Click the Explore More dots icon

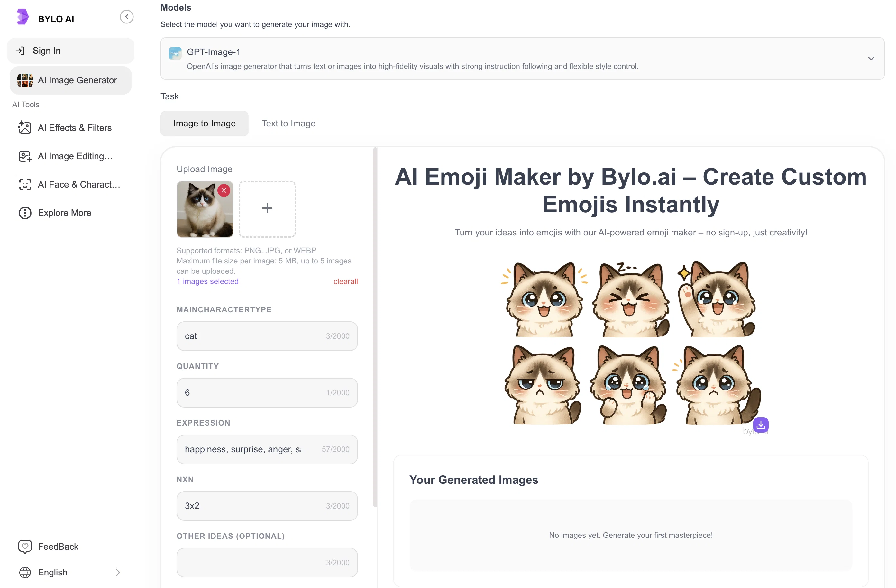(x=25, y=213)
